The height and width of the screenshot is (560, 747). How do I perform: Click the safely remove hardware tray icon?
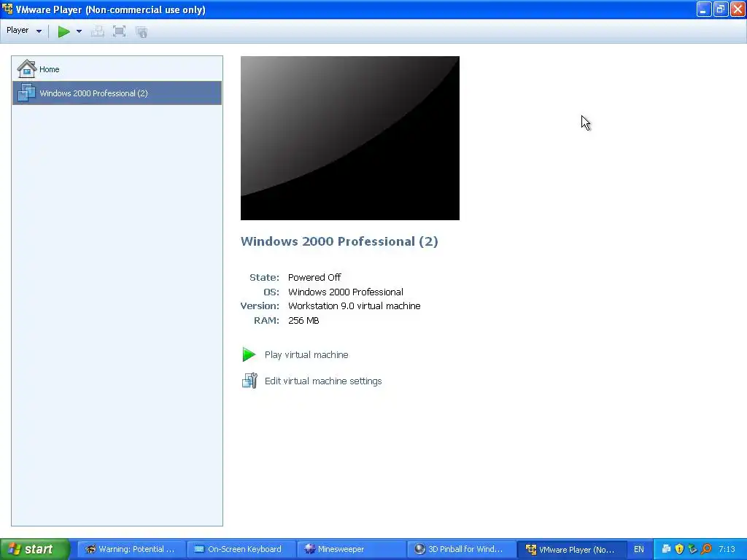[x=693, y=549]
